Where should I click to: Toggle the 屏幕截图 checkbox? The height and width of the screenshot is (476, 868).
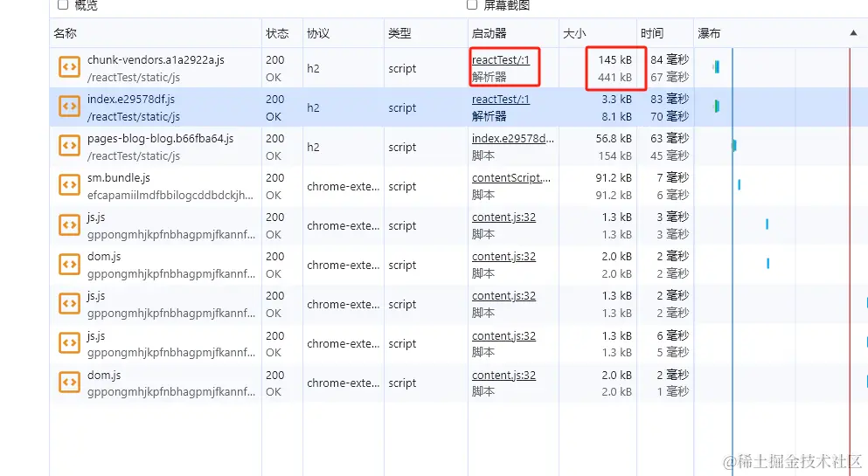[x=472, y=5]
